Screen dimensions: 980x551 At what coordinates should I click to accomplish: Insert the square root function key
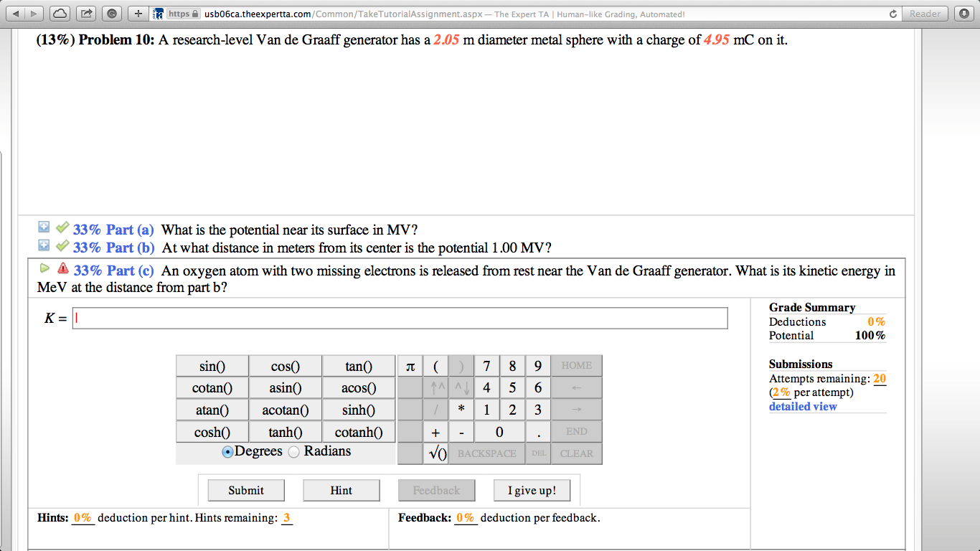coord(435,453)
